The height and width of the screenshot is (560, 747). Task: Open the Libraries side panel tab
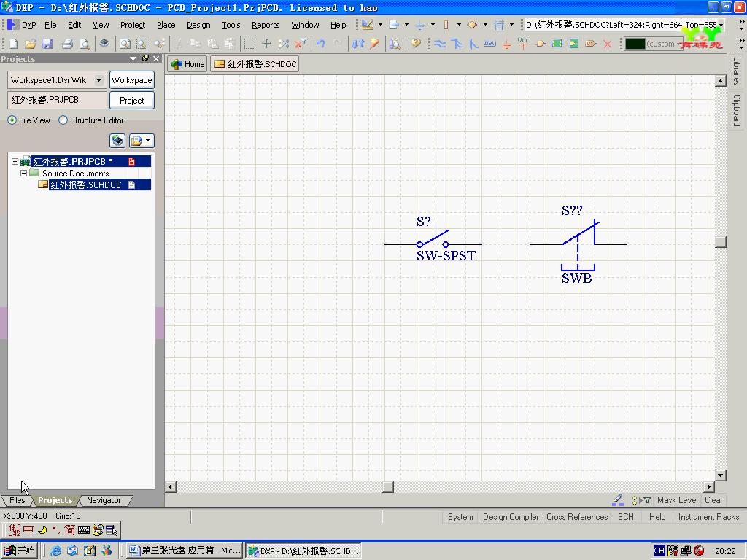pyautogui.click(x=737, y=71)
